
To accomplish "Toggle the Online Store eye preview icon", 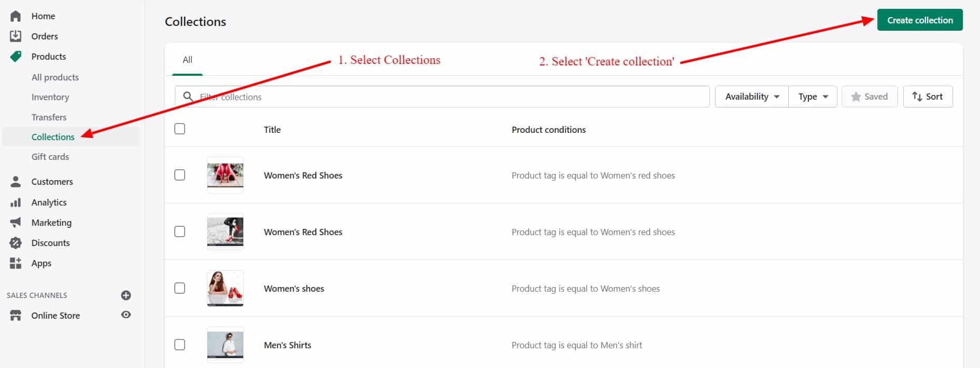I will click(x=126, y=315).
